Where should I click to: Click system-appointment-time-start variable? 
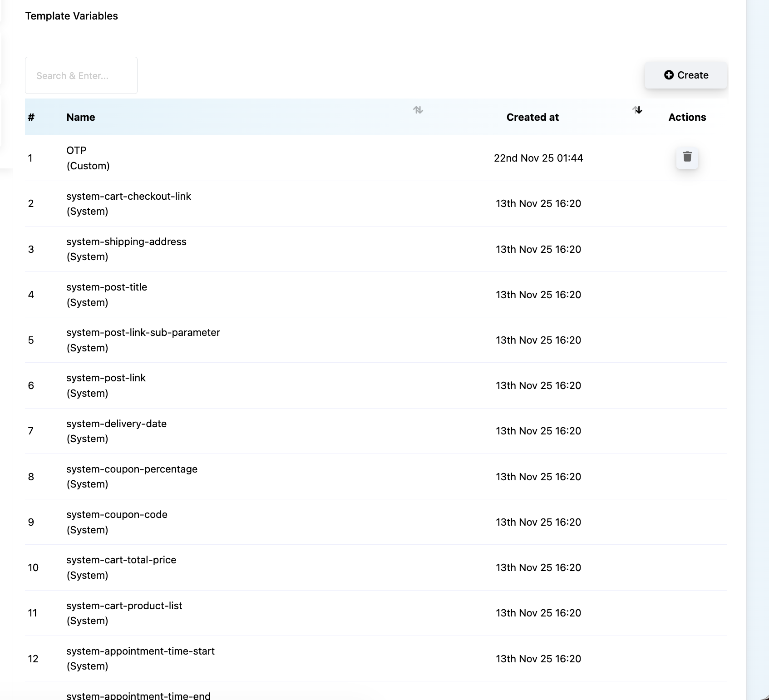(140, 651)
